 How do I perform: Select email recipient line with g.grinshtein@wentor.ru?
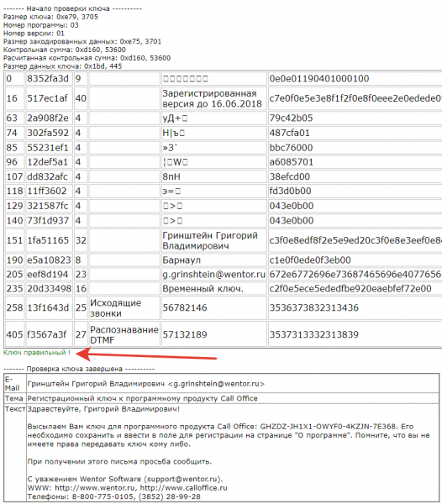pos(145,384)
